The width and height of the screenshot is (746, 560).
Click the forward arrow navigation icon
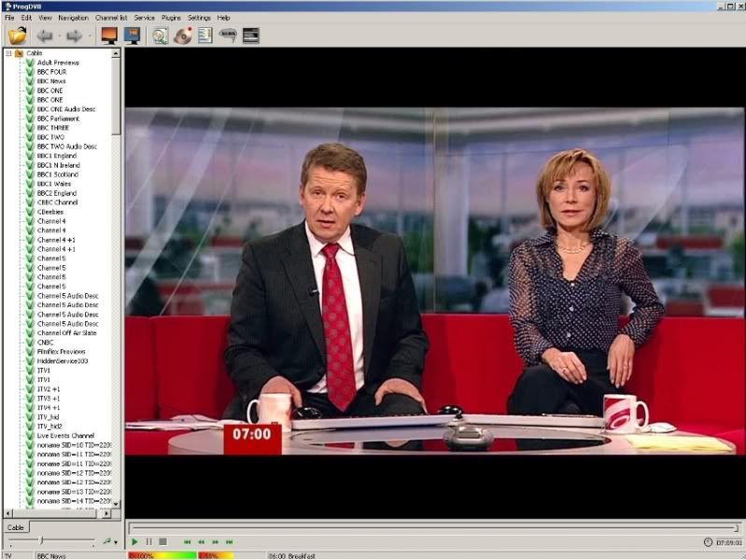click(74, 35)
